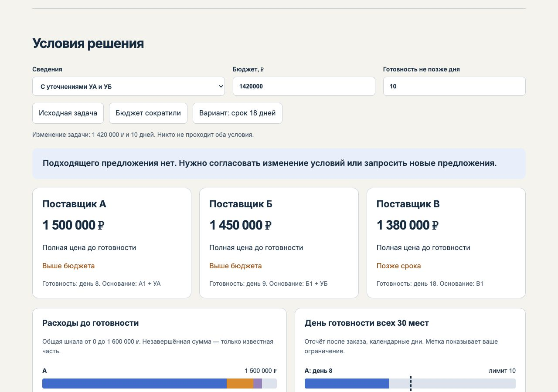Click the Поставщик Б card title
558x392 pixels.
[x=241, y=204]
